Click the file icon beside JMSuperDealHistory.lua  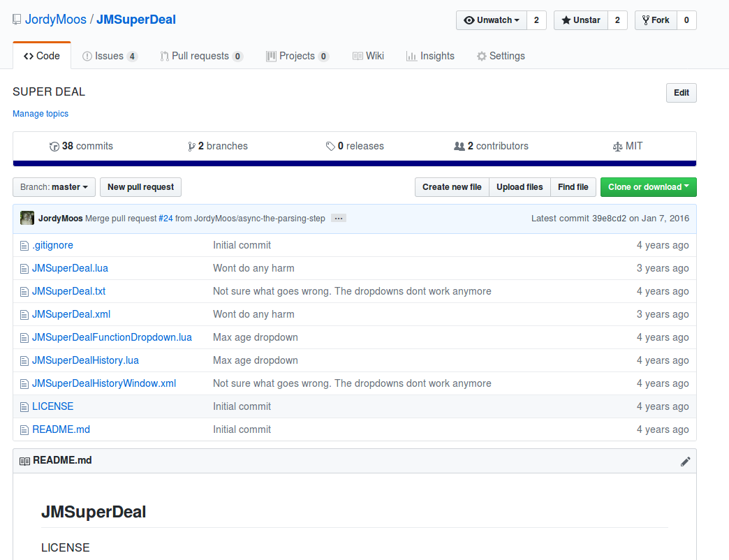24,361
